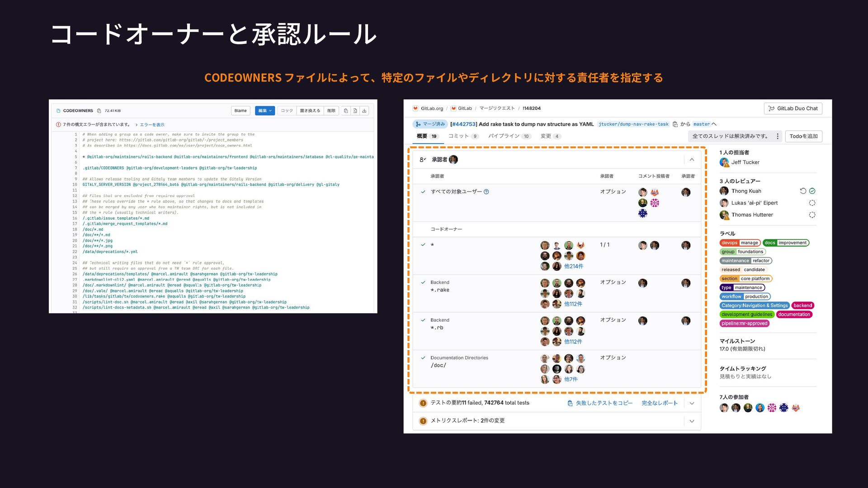Show errors via エラーを表示 link
868x488 pixels.
click(152, 125)
